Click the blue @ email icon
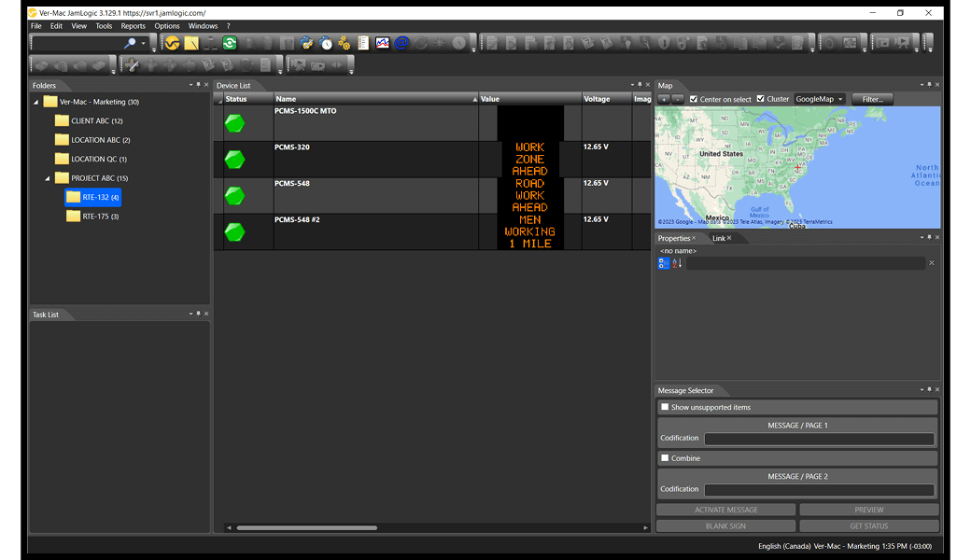 click(401, 43)
